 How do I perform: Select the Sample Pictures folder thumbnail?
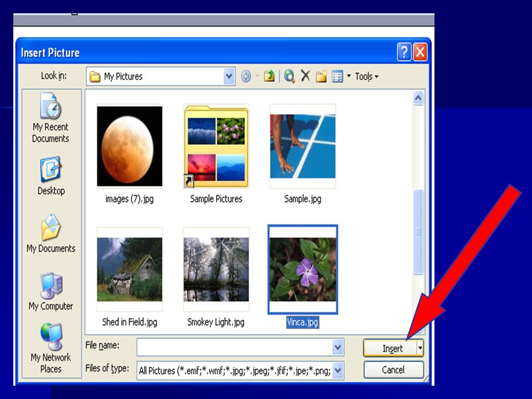click(x=216, y=146)
